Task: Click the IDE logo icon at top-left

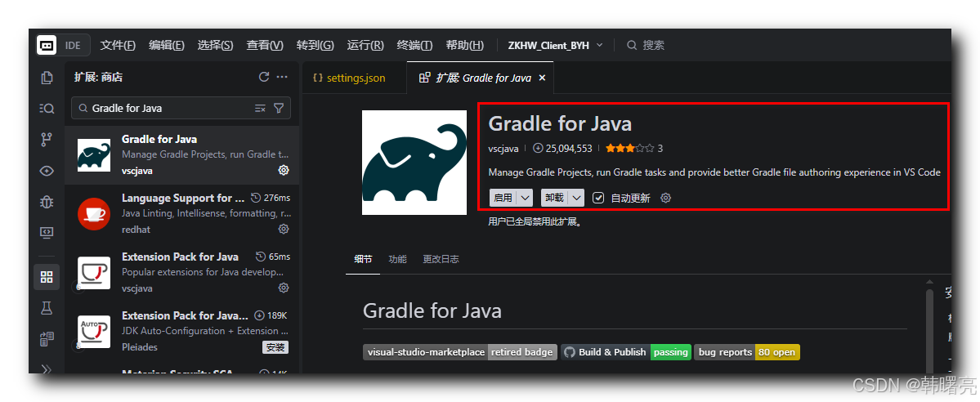Action: click(x=47, y=45)
